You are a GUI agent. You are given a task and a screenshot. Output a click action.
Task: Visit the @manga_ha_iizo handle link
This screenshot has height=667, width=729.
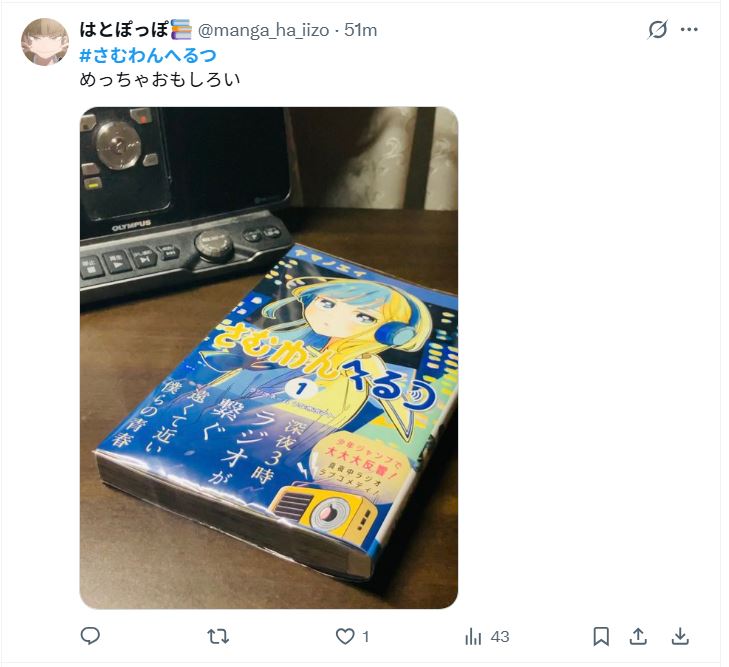264,30
